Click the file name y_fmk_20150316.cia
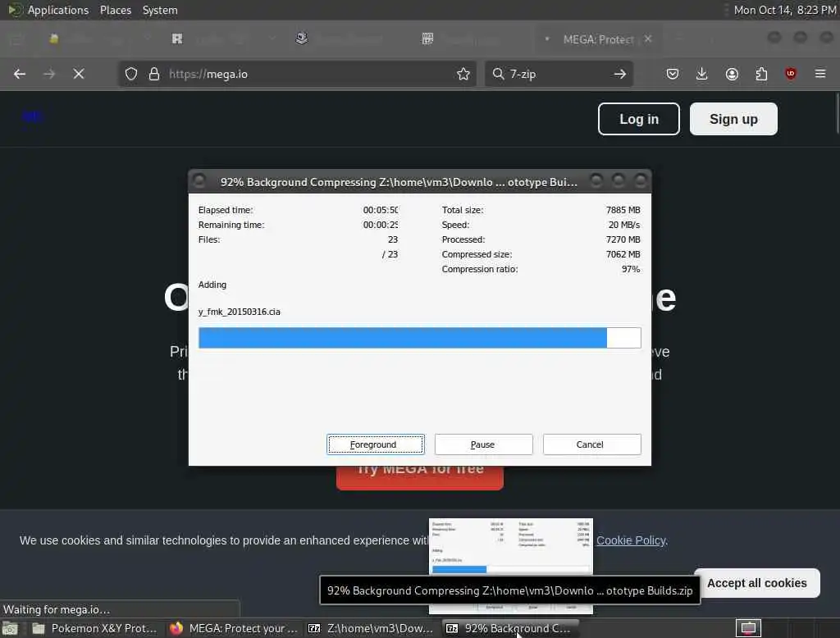 [x=239, y=312]
